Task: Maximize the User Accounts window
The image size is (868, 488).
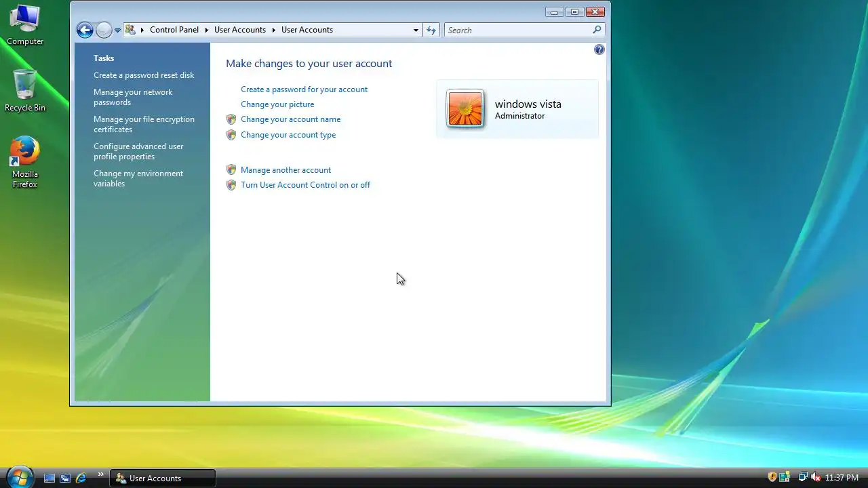Action: 574,12
